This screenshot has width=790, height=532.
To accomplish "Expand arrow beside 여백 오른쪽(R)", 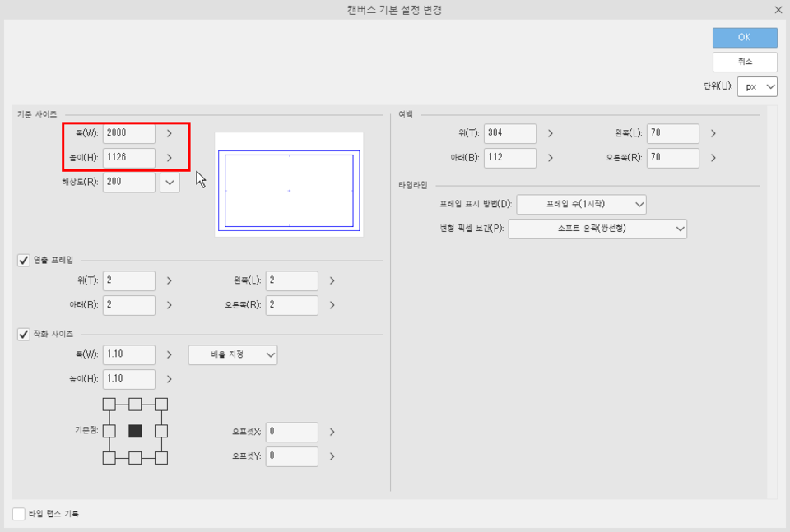I will [713, 158].
